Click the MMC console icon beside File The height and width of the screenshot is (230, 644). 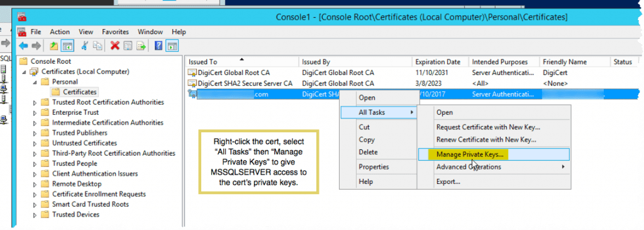coord(22,32)
